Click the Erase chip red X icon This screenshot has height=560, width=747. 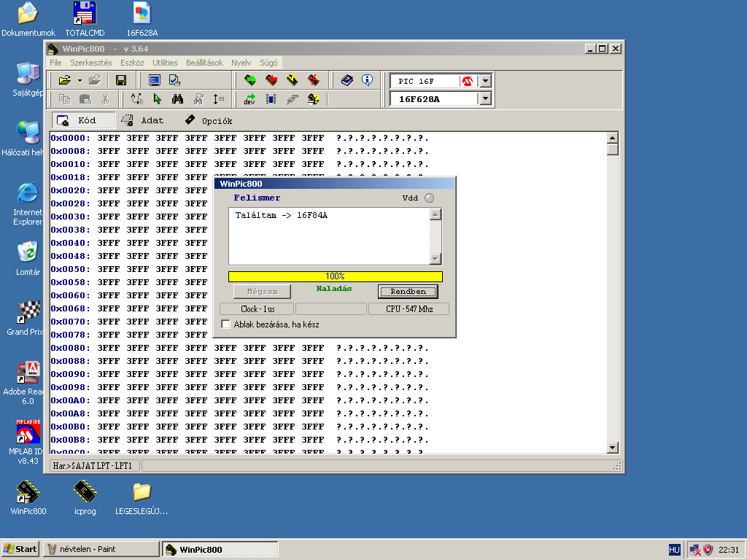314,80
